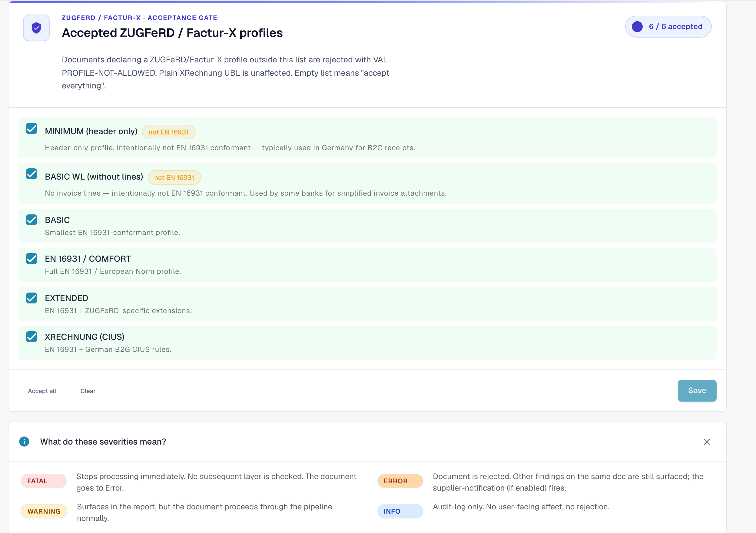This screenshot has width=756, height=533.
Task: Close the severities explanation panel
Action: 707,442
